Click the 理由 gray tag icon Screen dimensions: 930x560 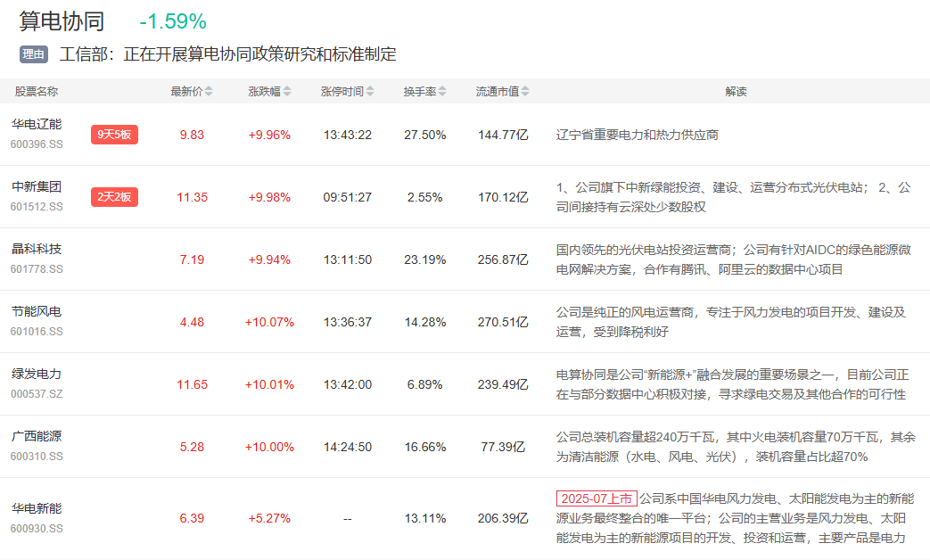(x=34, y=54)
